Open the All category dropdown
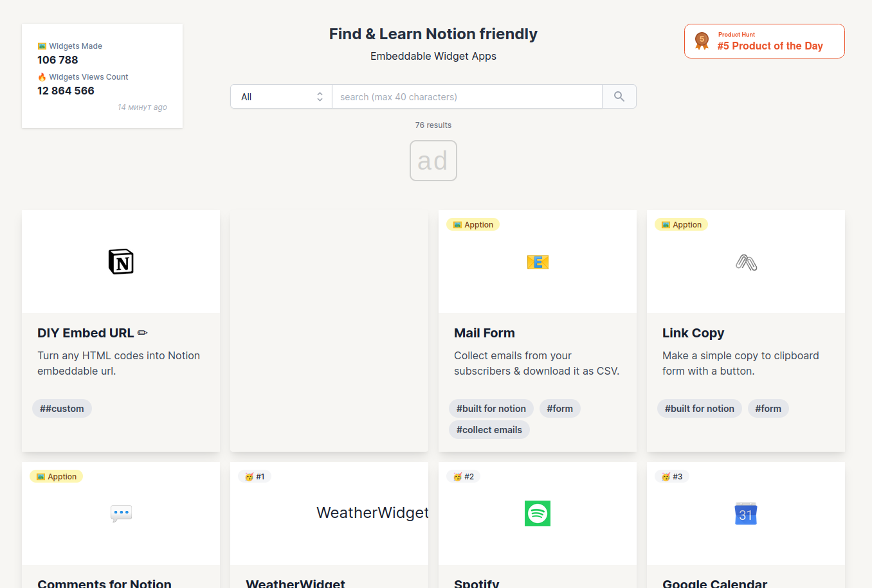Viewport: 872px width, 588px height. tap(282, 96)
